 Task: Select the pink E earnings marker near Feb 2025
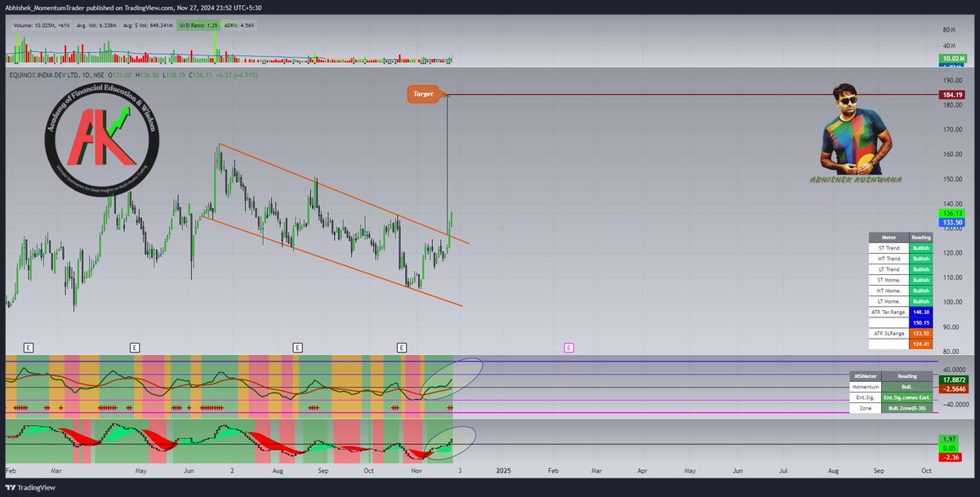point(569,347)
